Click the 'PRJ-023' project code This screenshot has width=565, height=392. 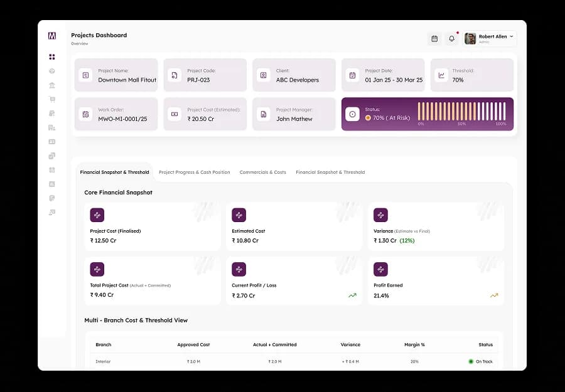tap(198, 80)
